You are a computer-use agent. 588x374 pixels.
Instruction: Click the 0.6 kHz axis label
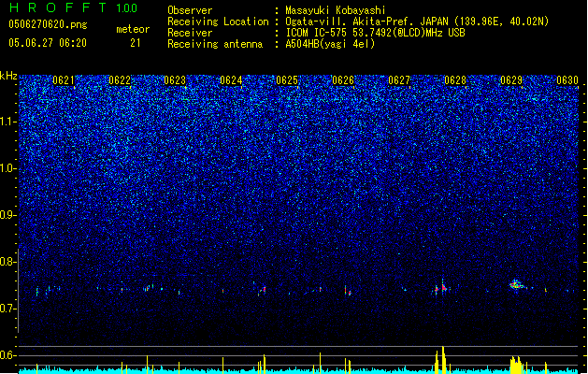pyautogui.click(x=8, y=355)
